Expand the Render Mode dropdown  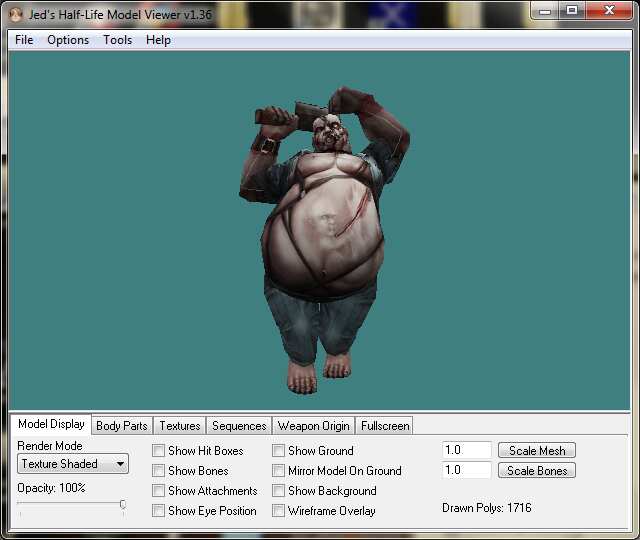pos(73,464)
